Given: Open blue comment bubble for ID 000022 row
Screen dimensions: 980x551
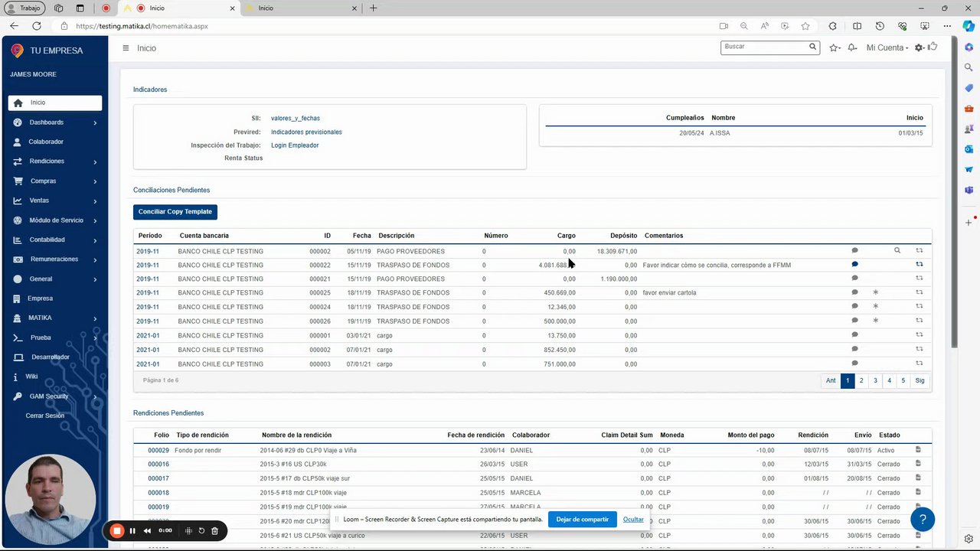Looking at the screenshot, I should (854, 265).
